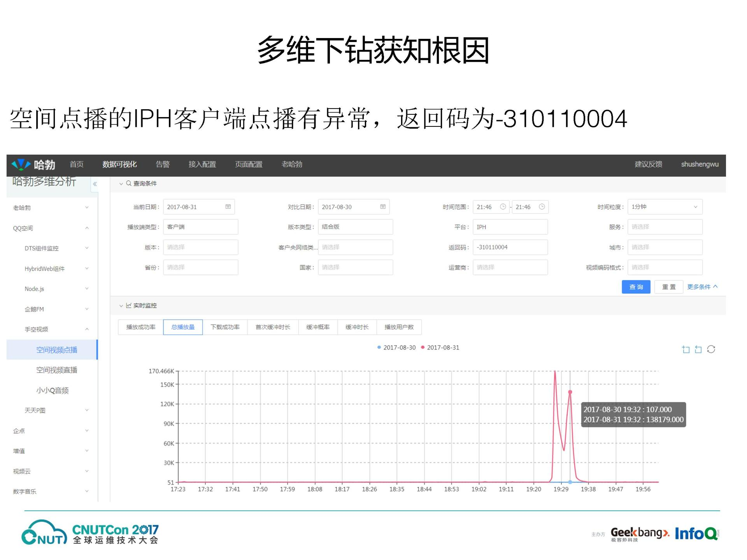Viewport: 747px width, 560px height.
Task: Toggle the 2017-08-31 legend series
Action: (x=440, y=348)
